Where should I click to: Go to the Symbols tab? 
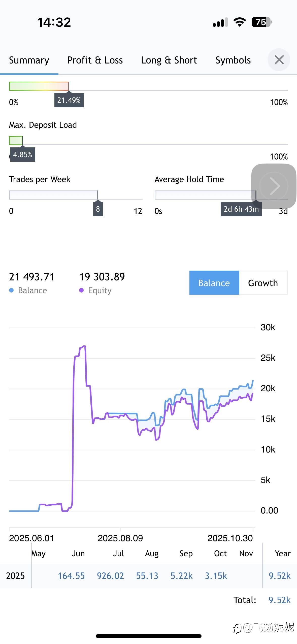click(x=233, y=60)
